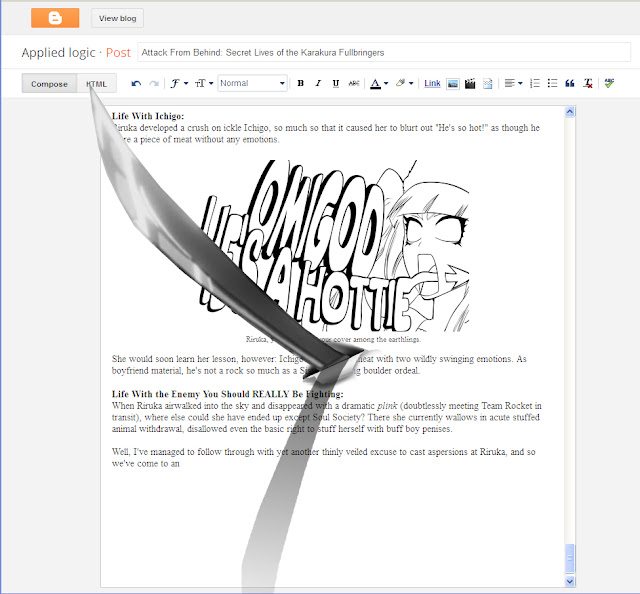Toggle bold formatting
This screenshot has height=594, width=640.
point(300,83)
